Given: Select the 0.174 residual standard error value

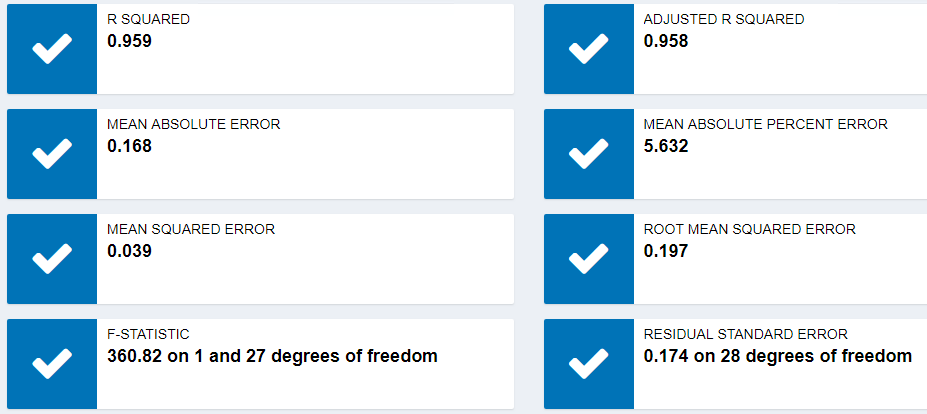Looking at the screenshot, I should click(777, 357).
